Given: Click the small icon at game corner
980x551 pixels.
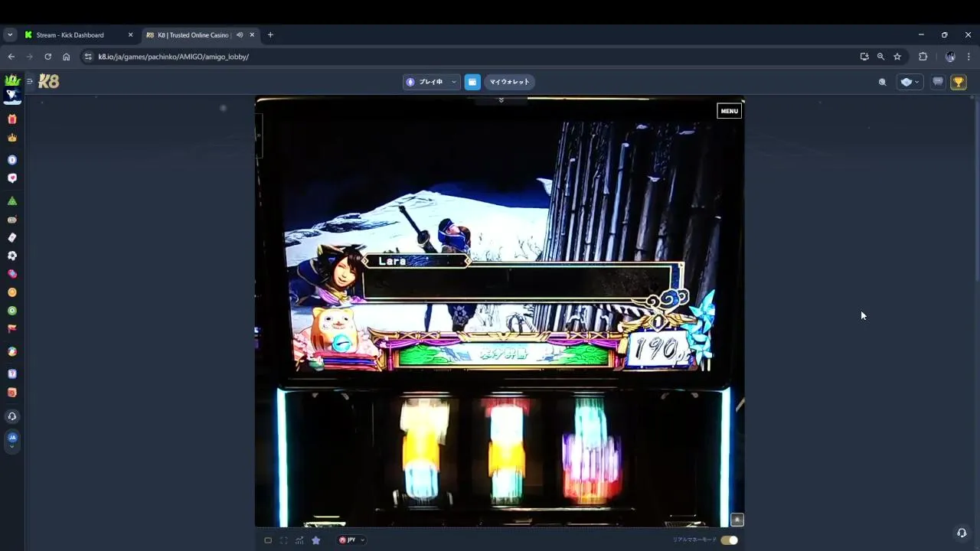Looking at the screenshot, I should tap(737, 520).
